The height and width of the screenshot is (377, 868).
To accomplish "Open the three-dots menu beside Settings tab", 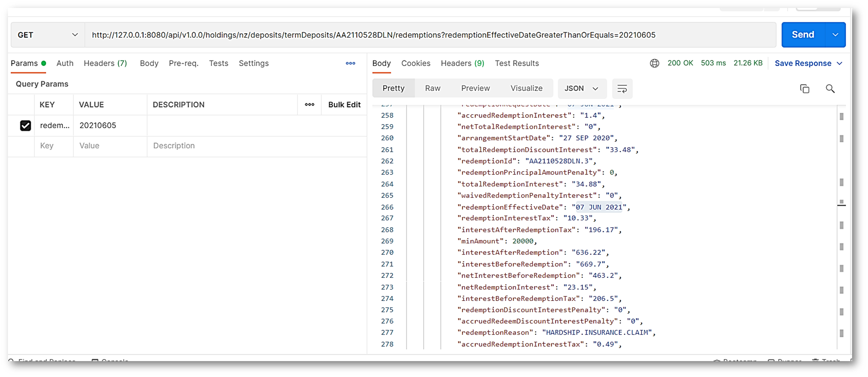I will click(350, 63).
